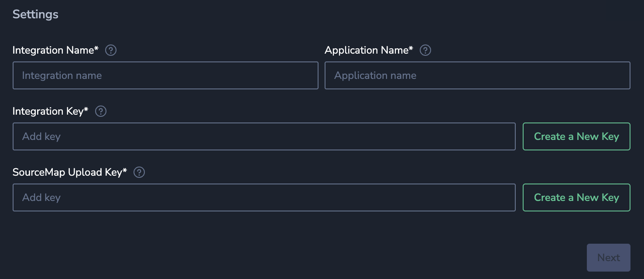Screen dimensions: 644x279
Task: Click the Integration Key label text
Action: click(48, 112)
